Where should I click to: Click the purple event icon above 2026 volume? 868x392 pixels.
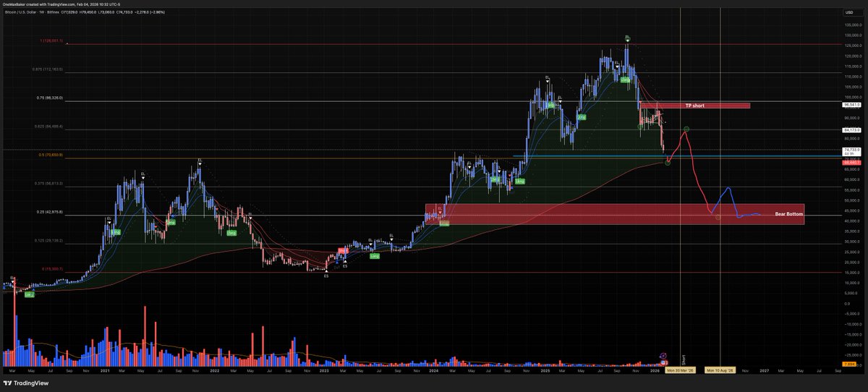coord(664,355)
